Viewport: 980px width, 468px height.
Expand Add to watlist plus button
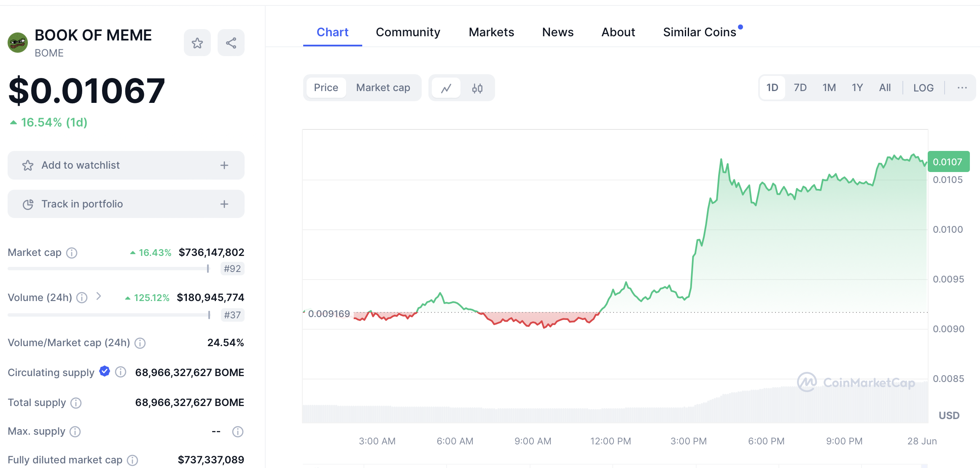pyautogui.click(x=224, y=165)
